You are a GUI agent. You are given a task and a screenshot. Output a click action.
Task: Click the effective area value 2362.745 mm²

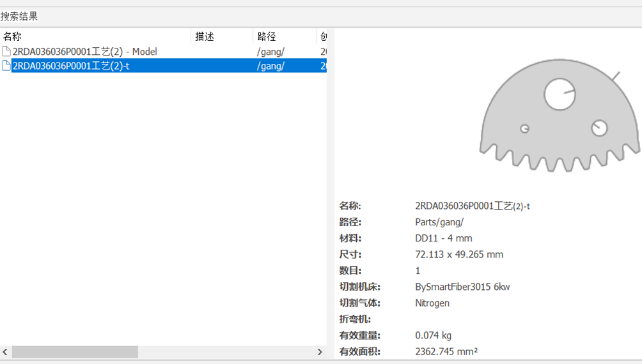(x=446, y=351)
